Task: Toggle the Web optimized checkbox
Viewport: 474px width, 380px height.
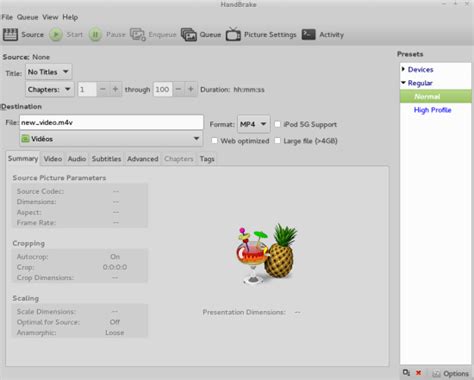Action: (214, 141)
